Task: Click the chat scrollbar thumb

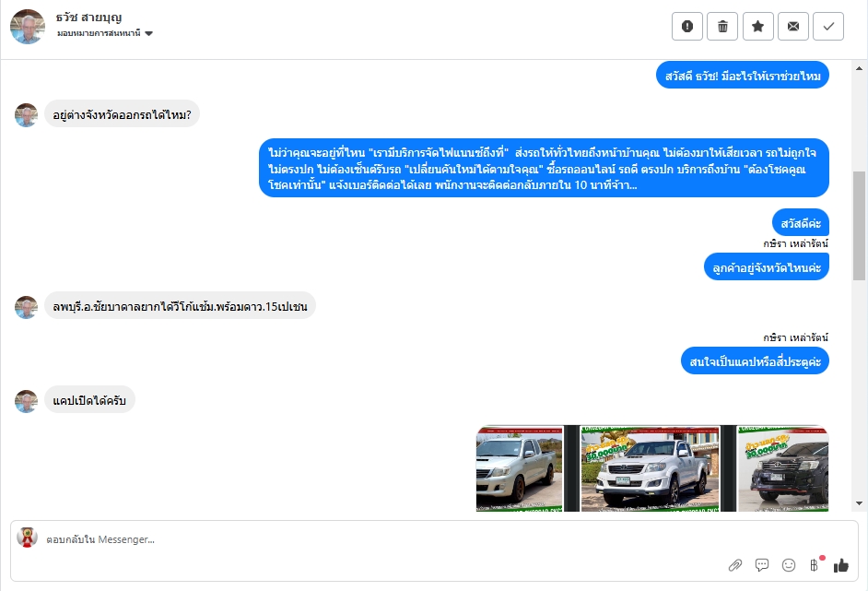Action: tap(859, 226)
